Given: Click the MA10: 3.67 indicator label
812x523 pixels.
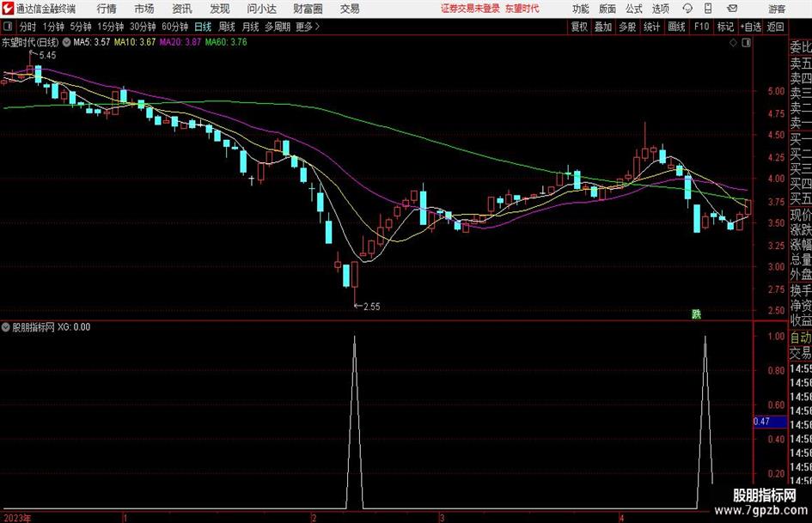Looking at the screenshot, I should [x=135, y=42].
